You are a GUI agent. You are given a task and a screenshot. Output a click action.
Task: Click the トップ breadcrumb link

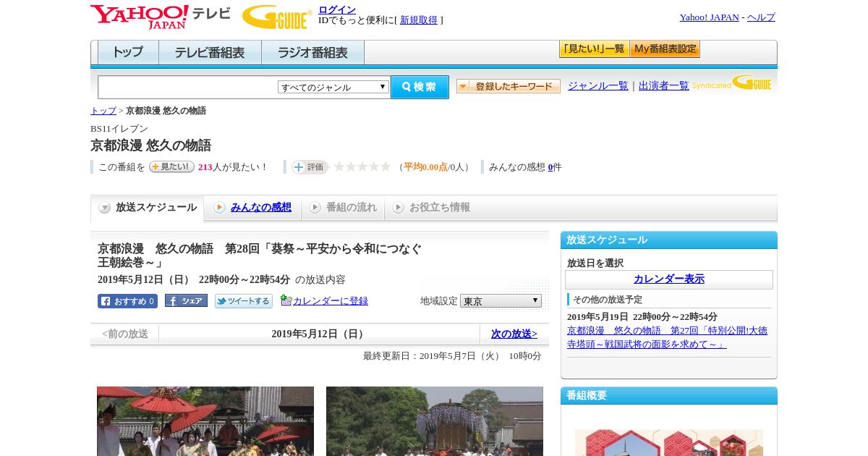click(103, 111)
